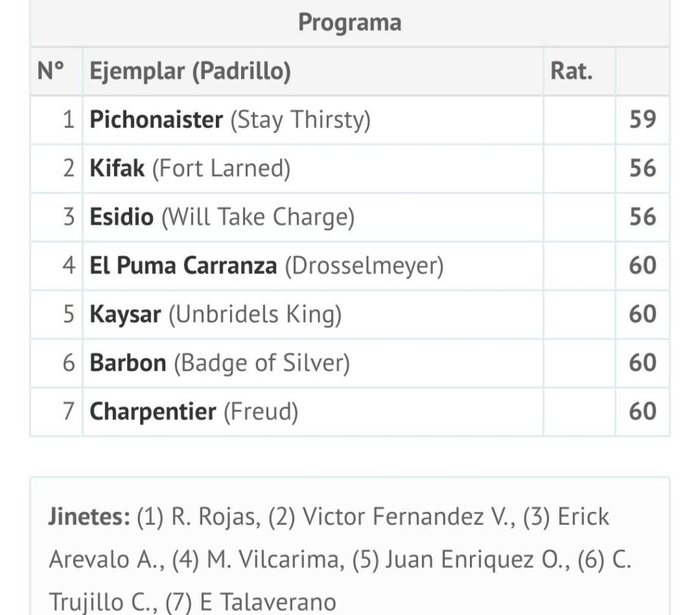Select the El Puma Carranza entry
This screenshot has height=615, width=700.
[x=183, y=266]
